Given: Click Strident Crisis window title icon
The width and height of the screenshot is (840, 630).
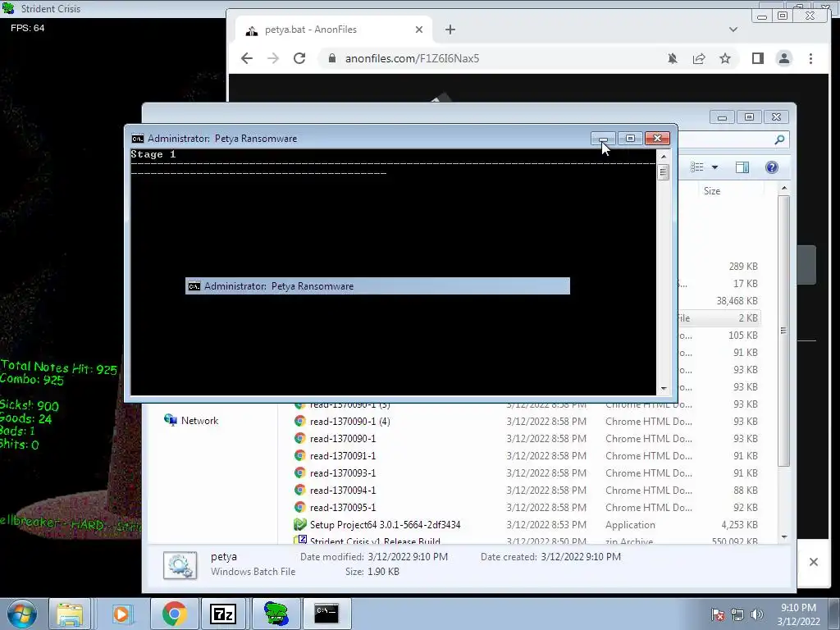Looking at the screenshot, I should pyautogui.click(x=8, y=8).
